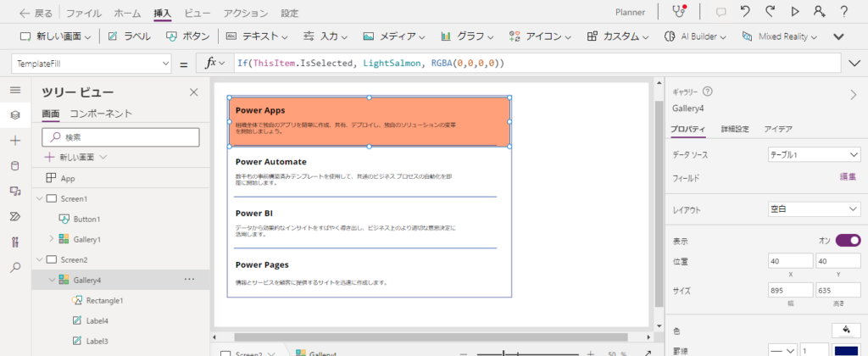
Task: Open the データソース テーブル1 dropdown
Action: tap(815, 155)
